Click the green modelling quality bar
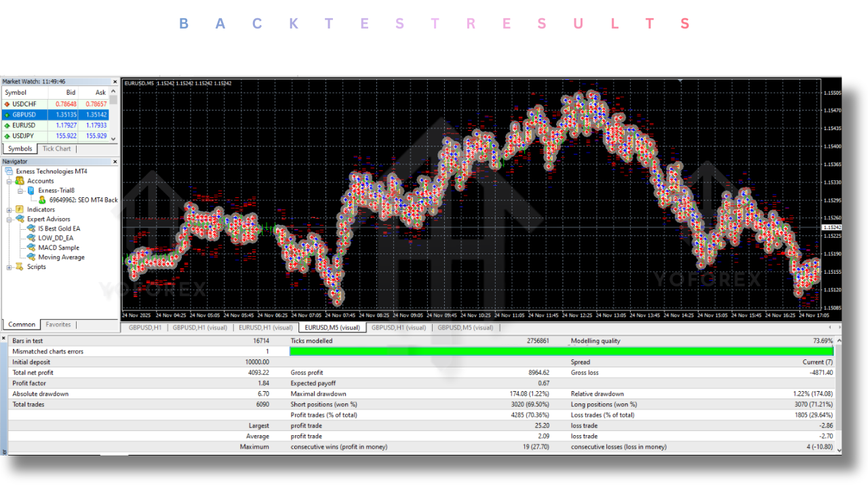This screenshot has width=868, height=488. [561, 351]
